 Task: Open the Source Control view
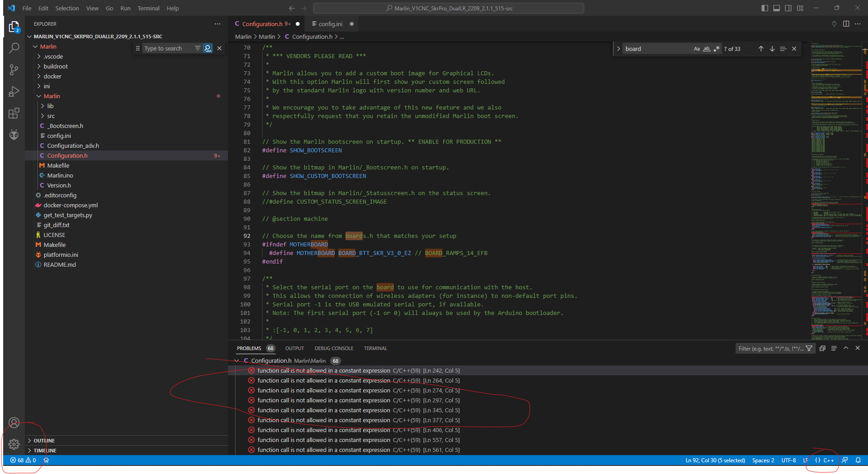coord(14,69)
